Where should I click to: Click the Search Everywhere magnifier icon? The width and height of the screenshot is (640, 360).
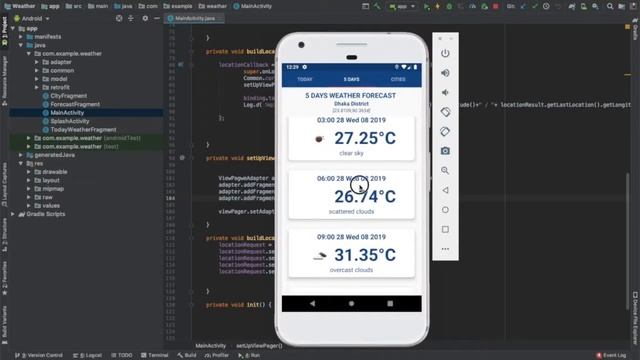point(609,7)
